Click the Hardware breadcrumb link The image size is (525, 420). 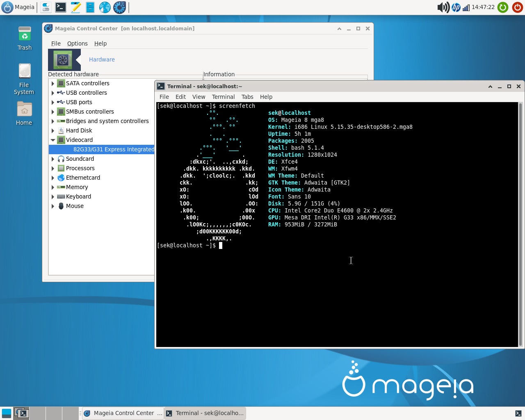101,59
